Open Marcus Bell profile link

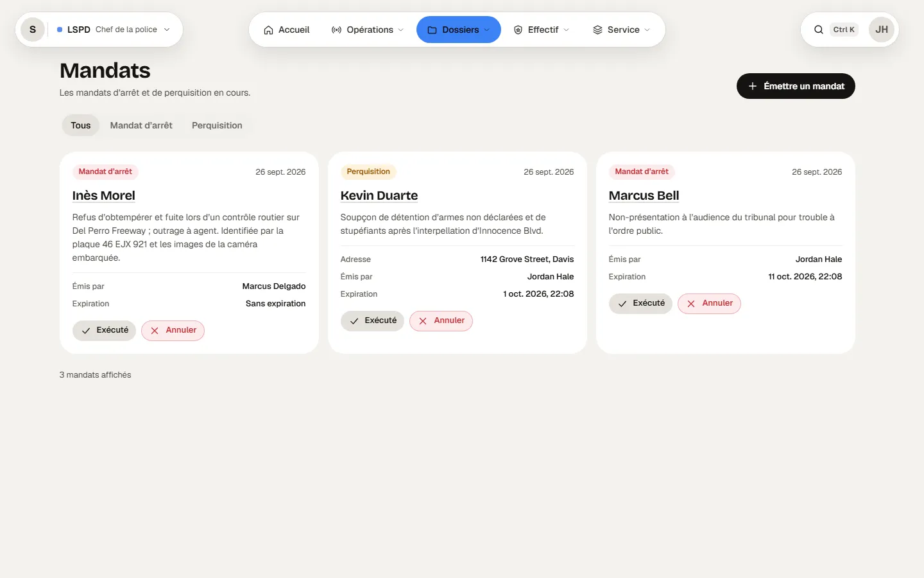(644, 195)
